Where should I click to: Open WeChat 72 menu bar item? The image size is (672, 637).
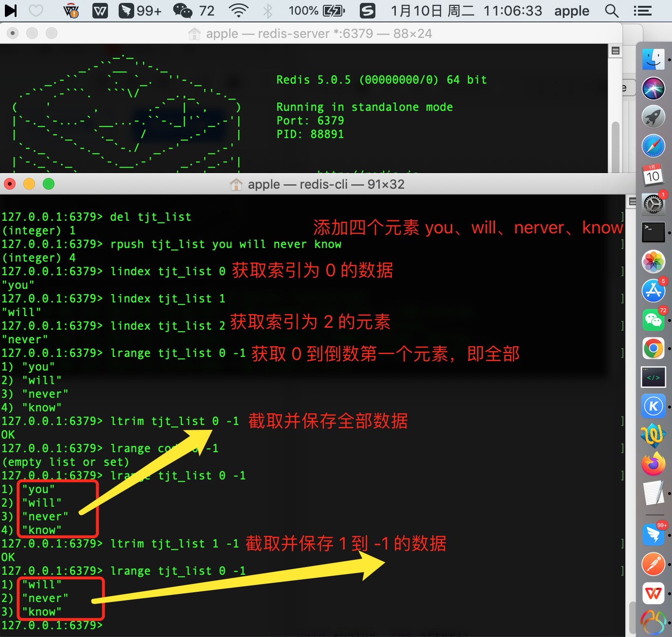click(194, 10)
